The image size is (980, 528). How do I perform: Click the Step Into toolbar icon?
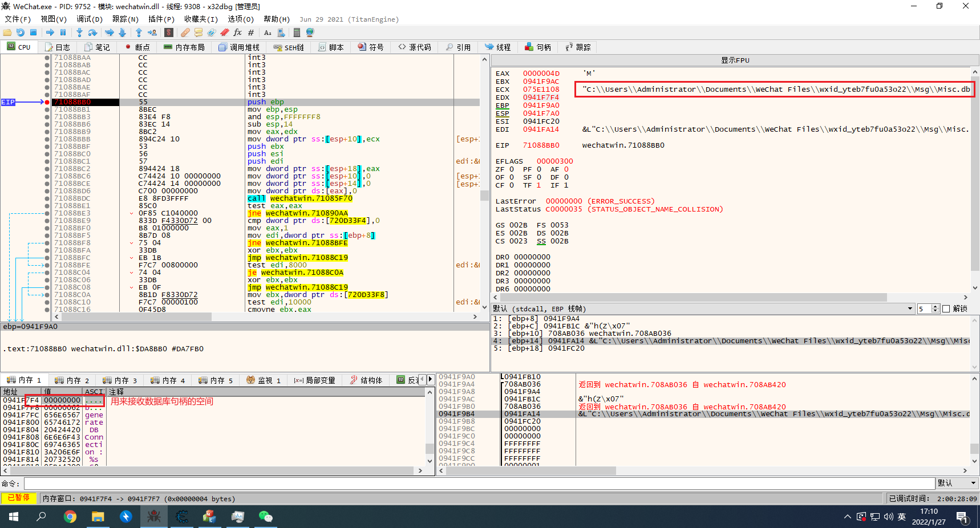[x=79, y=33]
